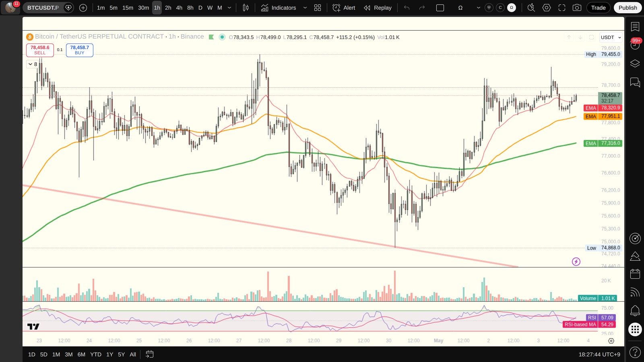
Task: Click the purple lightning event marker
Action: point(576,262)
